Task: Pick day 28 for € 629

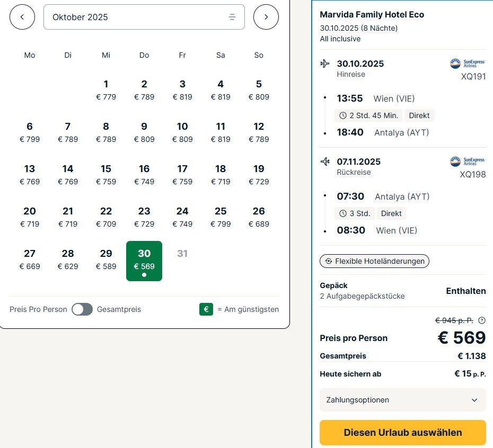Action: [x=68, y=260]
